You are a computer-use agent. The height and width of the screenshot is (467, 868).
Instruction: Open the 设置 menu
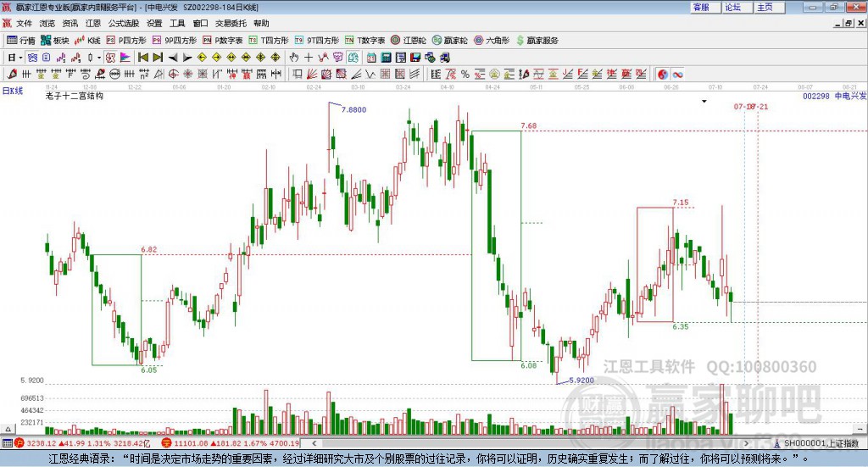click(154, 23)
